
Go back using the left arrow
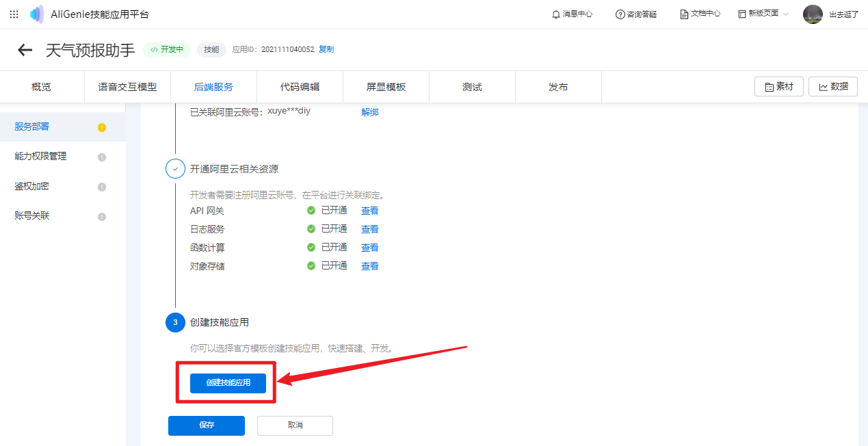point(25,50)
